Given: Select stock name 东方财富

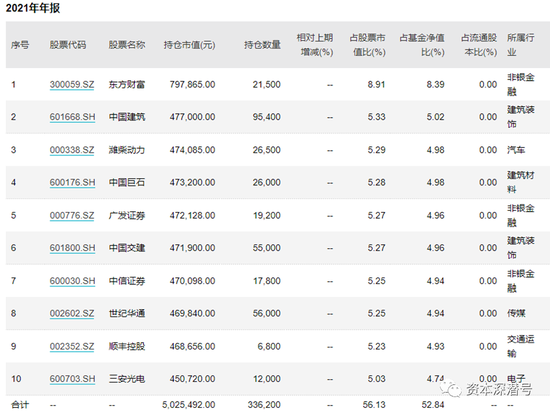Looking at the screenshot, I should pyautogui.click(x=127, y=85).
